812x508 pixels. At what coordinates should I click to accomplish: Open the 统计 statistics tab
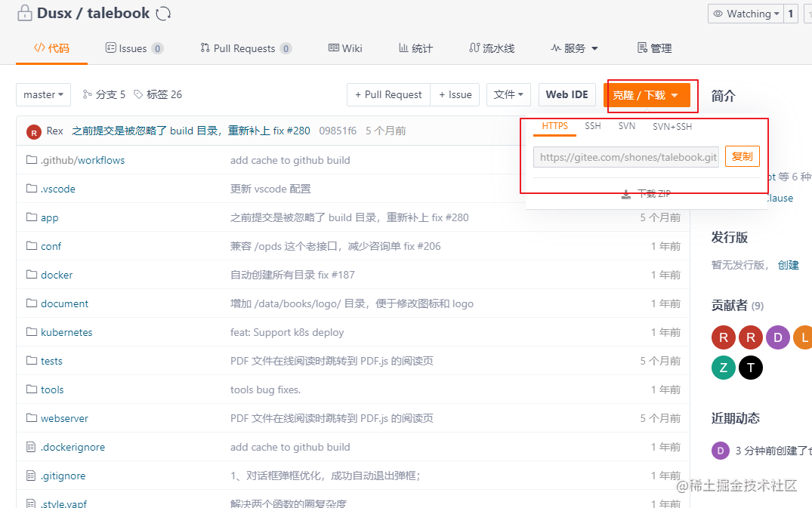415,48
